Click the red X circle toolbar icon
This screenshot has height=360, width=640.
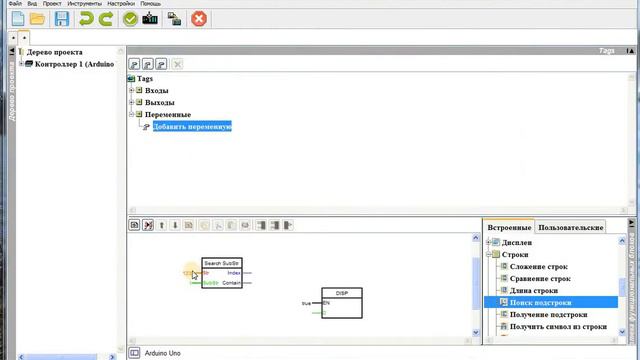tap(199, 19)
